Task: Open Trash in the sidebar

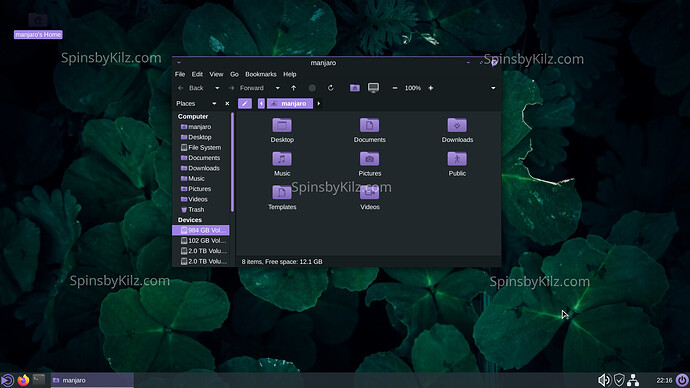Action: point(201,209)
